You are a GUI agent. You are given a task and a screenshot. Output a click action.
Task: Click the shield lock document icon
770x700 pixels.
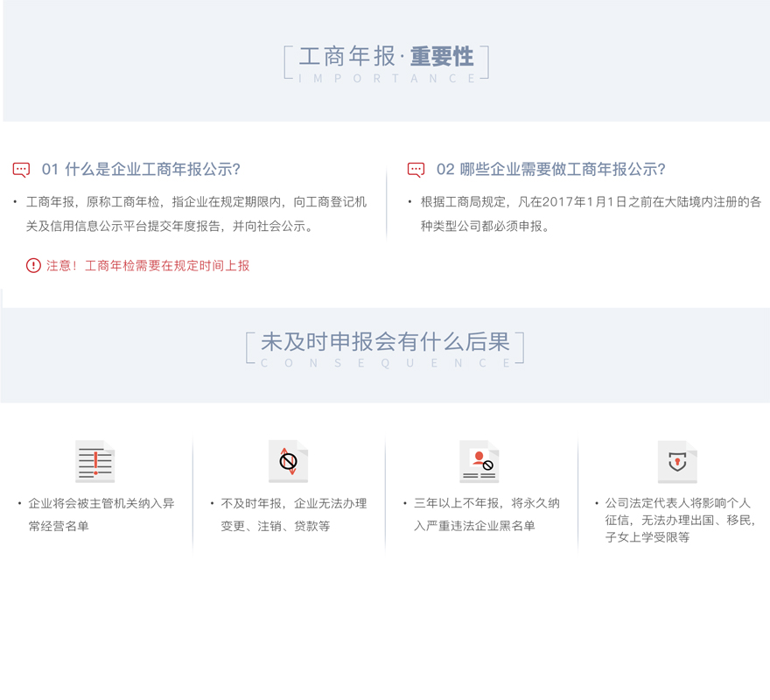(677, 462)
